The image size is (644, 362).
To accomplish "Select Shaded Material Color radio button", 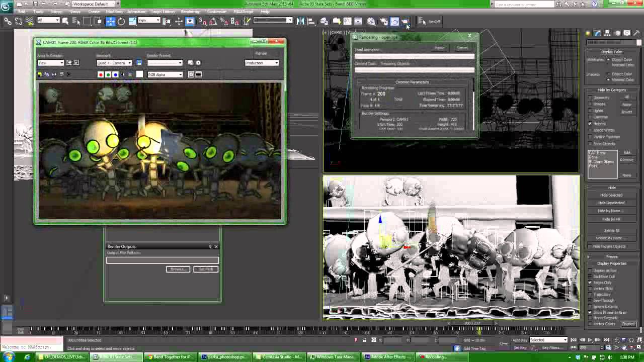I will point(608,80).
